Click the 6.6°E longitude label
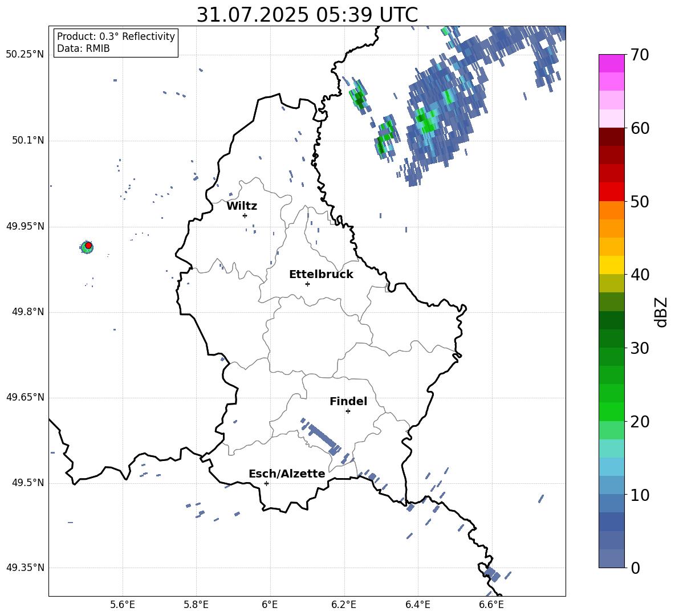The height and width of the screenshot is (616, 675). tap(491, 605)
